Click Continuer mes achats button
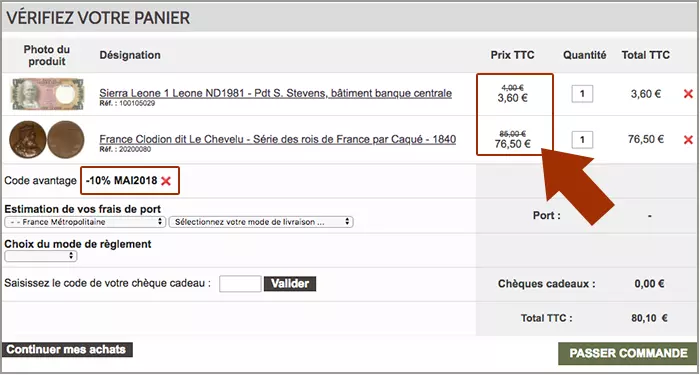The image size is (700, 375). pos(66,350)
